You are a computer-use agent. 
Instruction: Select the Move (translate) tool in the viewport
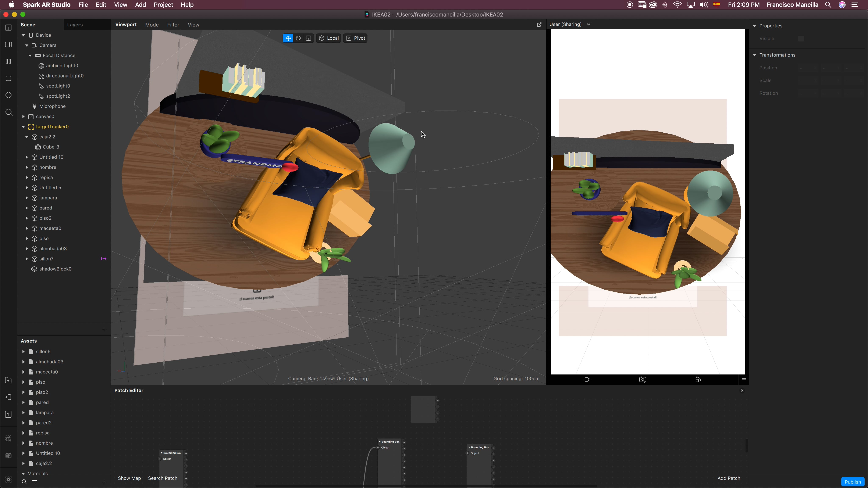tap(288, 38)
